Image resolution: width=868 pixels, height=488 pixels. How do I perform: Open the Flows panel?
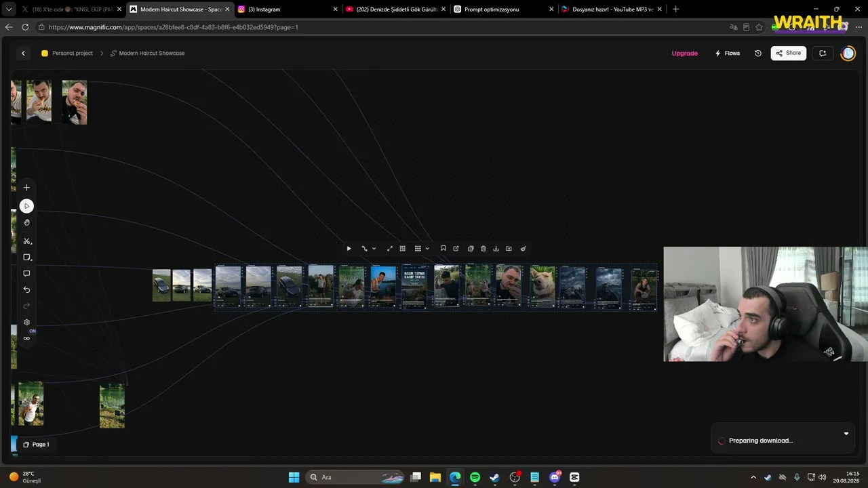727,53
